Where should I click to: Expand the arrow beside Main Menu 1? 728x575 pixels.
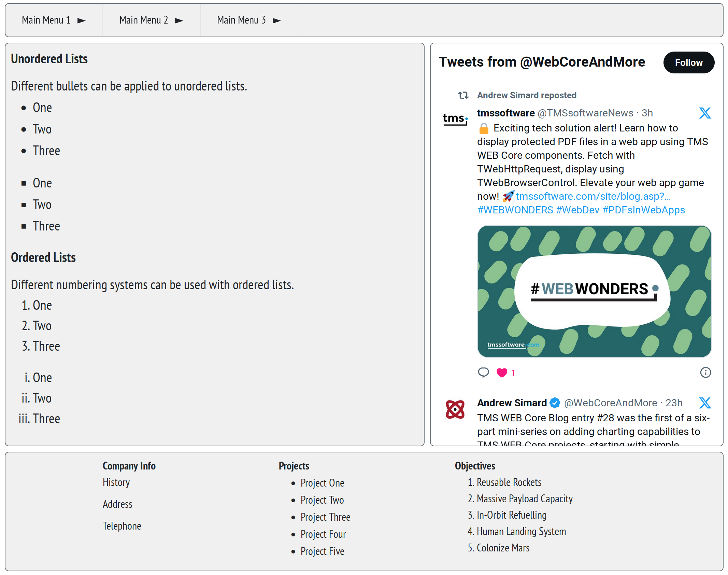[x=82, y=21]
